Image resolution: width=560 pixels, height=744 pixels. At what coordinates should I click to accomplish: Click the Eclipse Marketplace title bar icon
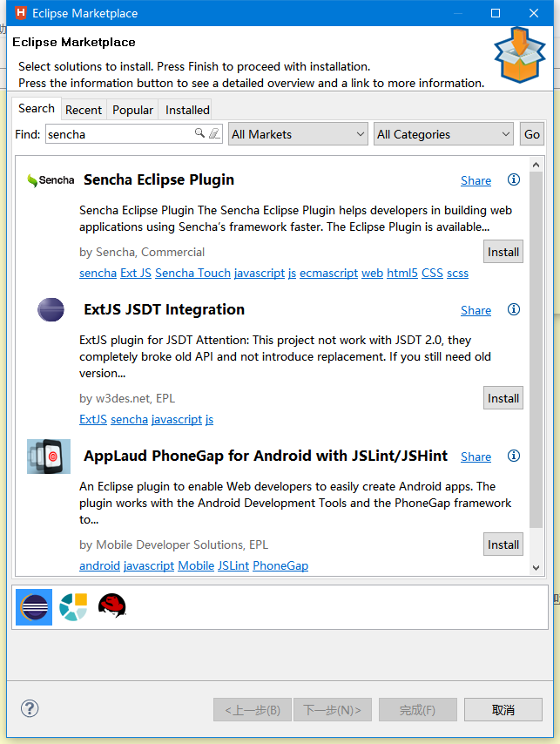coord(20,13)
